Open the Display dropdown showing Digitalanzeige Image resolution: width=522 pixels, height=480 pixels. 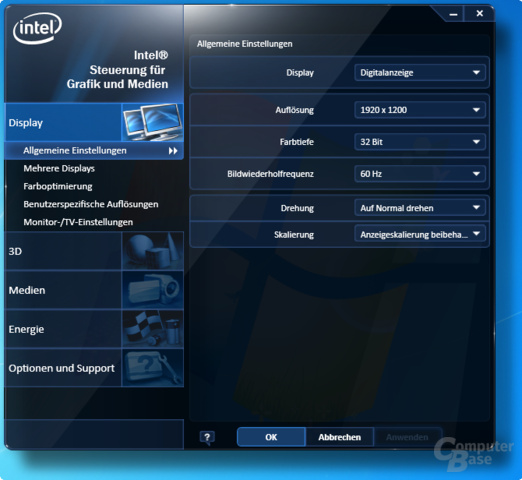420,73
